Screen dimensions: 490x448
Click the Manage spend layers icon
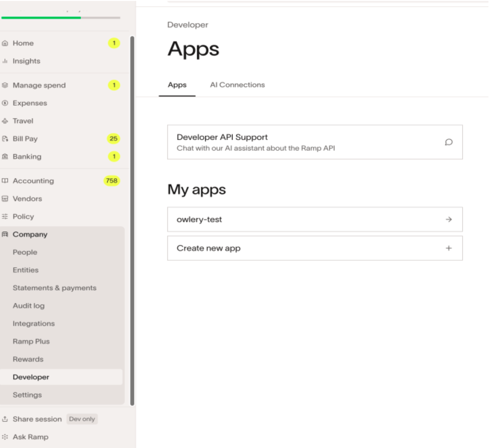[5, 85]
